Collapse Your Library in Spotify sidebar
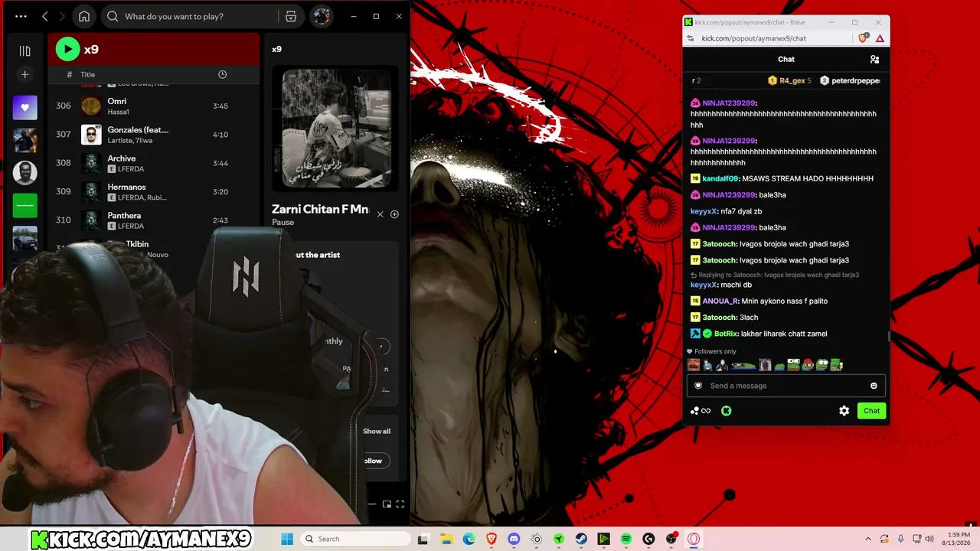This screenshot has width=980, height=551. (24, 51)
